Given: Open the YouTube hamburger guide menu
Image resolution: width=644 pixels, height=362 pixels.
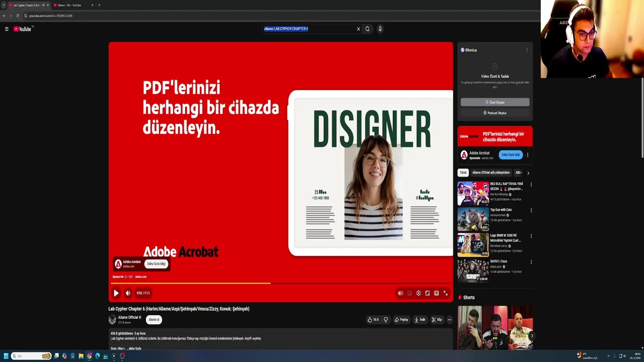Looking at the screenshot, I should pyautogui.click(x=7, y=29).
